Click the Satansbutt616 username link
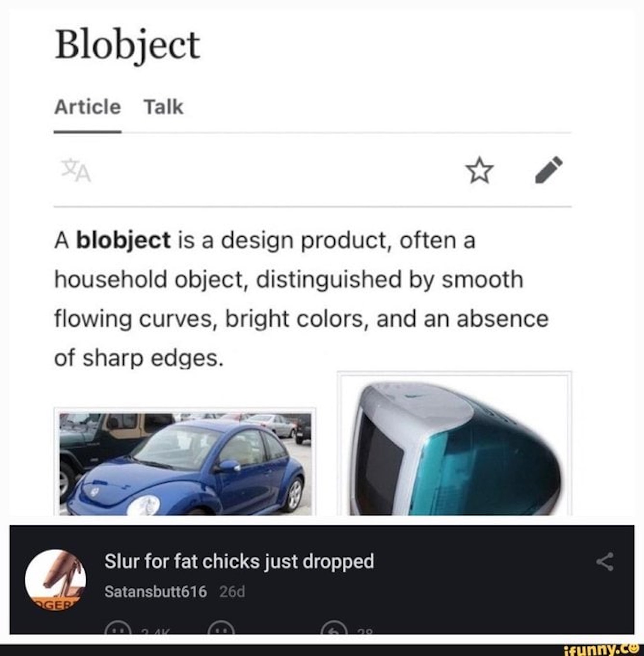 tap(155, 592)
